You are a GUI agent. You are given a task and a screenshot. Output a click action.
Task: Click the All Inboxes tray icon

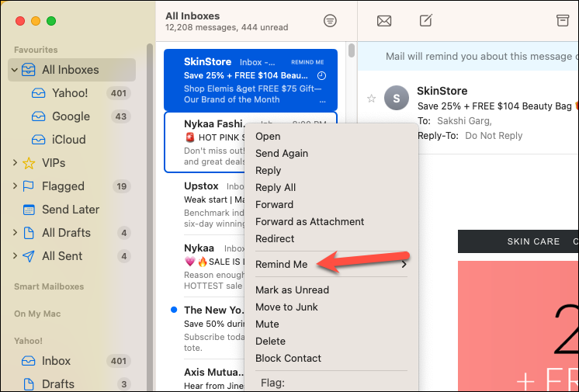[29, 69]
